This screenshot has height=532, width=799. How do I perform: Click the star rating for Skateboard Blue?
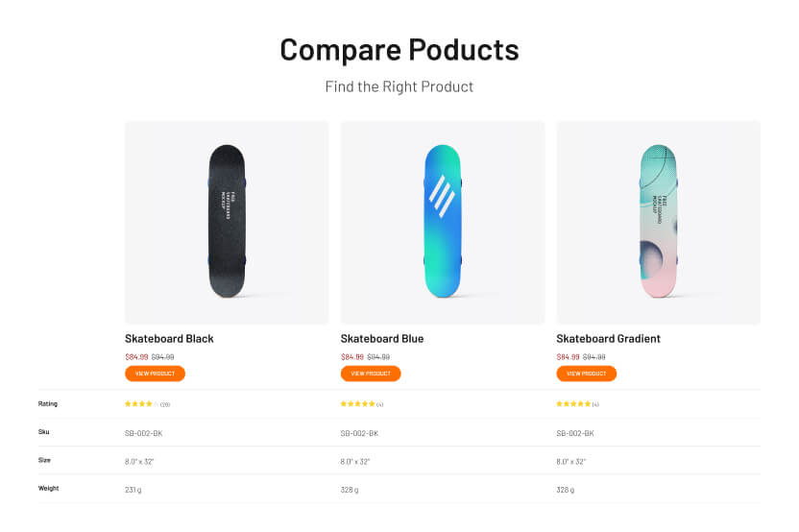click(x=357, y=404)
